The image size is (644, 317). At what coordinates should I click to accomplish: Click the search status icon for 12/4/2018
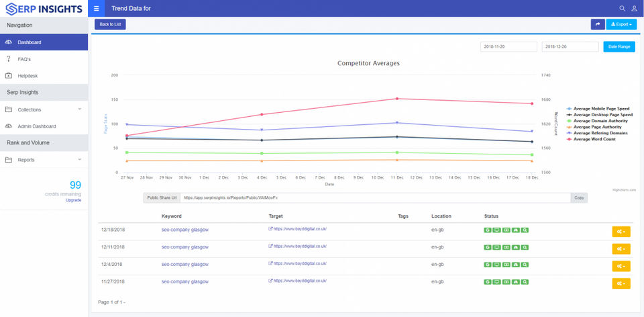[525, 265]
